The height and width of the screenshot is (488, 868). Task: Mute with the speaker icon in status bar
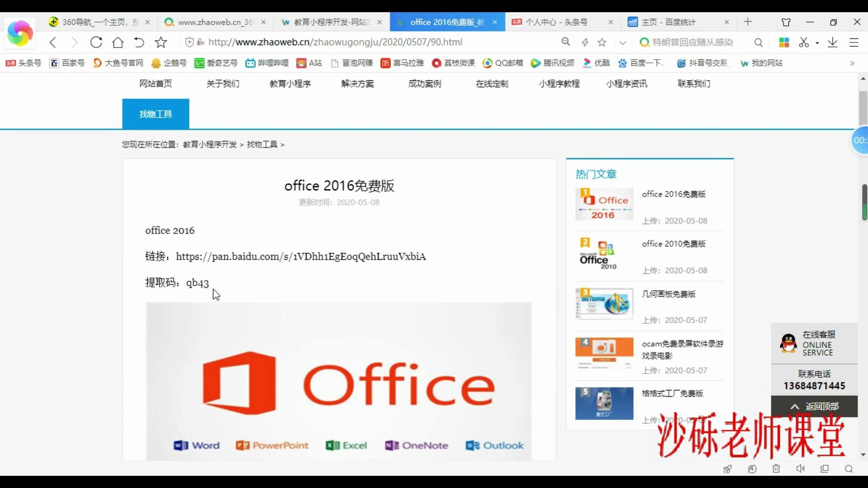click(x=800, y=469)
